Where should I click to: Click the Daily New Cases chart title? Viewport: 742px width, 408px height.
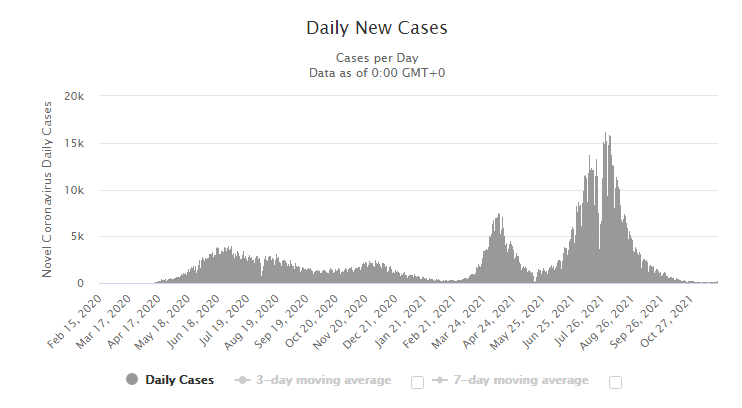(x=375, y=27)
